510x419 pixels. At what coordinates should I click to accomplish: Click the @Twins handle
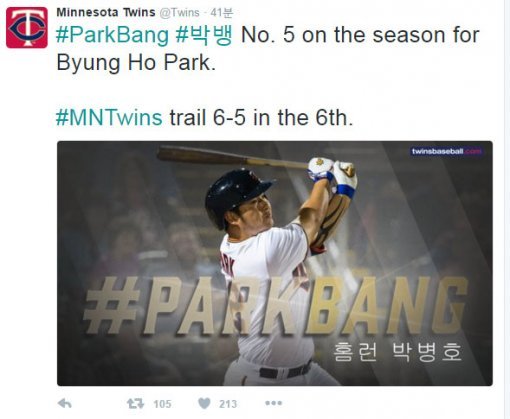point(179,13)
